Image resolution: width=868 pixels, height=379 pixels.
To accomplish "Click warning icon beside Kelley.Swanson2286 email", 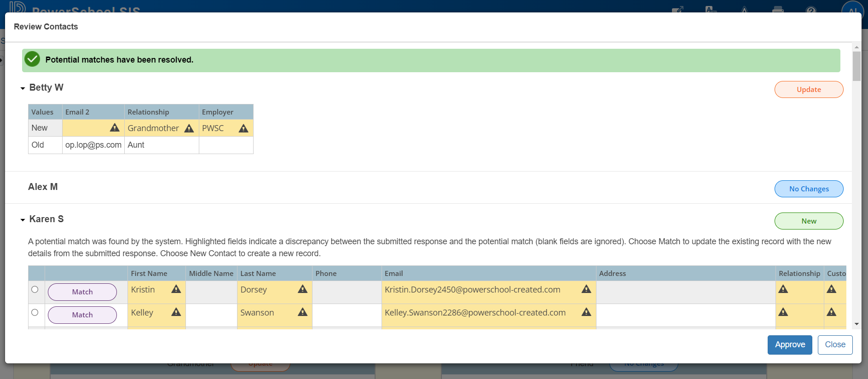I will [586, 312].
